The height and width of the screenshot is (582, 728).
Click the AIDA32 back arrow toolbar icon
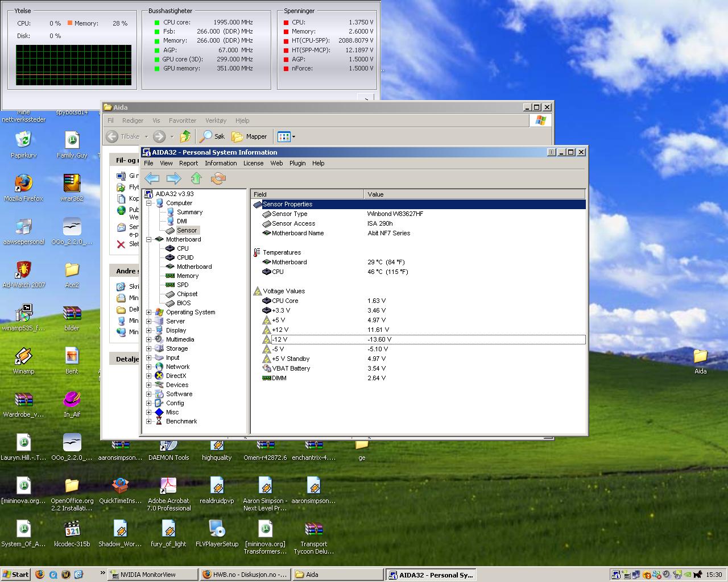pyautogui.click(x=152, y=178)
